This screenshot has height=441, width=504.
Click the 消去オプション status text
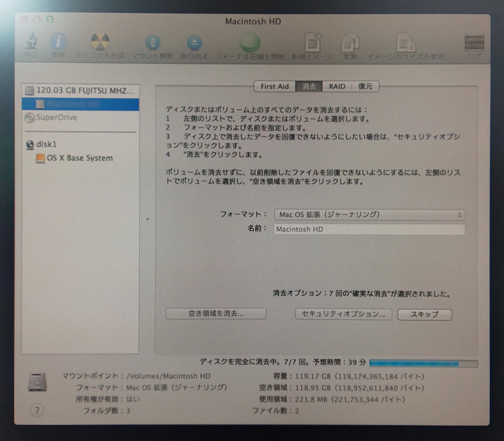(362, 294)
